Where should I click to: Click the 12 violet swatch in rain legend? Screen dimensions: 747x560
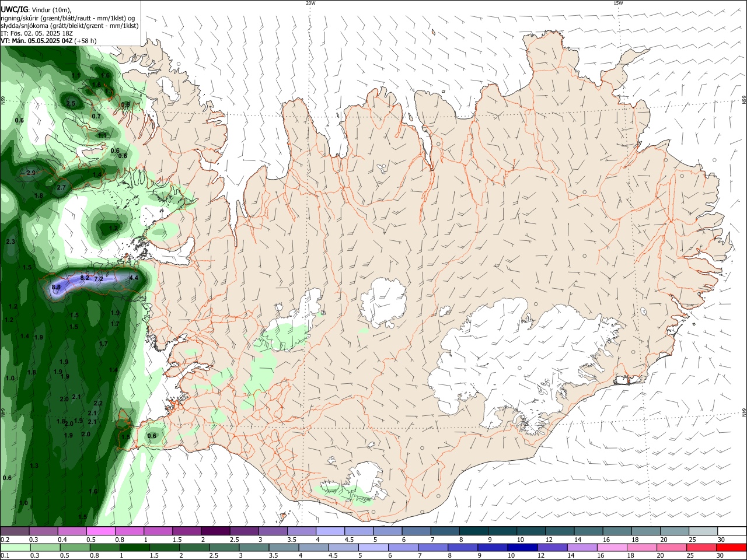point(551,547)
